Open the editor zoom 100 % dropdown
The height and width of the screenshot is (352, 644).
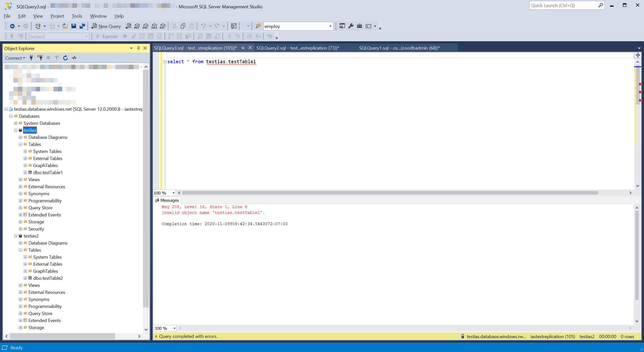[x=173, y=193]
